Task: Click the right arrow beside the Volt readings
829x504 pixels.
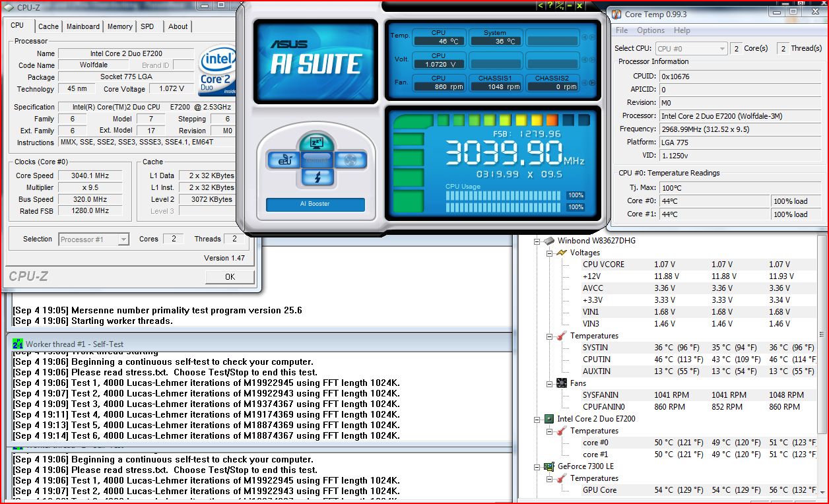Action: (x=592, y=60)
